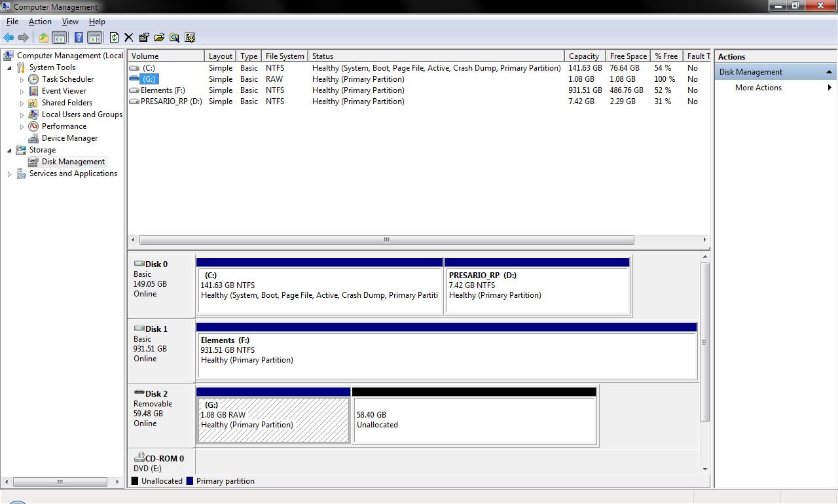Click the open folder toolbar icon
The image size is (838, 504).
click(158, 37)
